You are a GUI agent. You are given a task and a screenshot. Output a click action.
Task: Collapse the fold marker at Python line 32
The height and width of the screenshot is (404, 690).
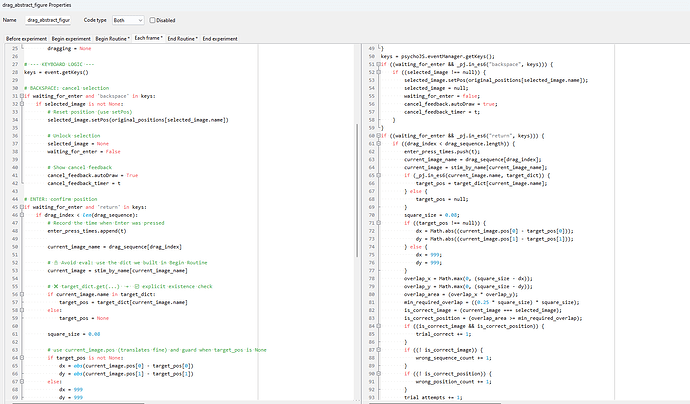coord(22,103)
